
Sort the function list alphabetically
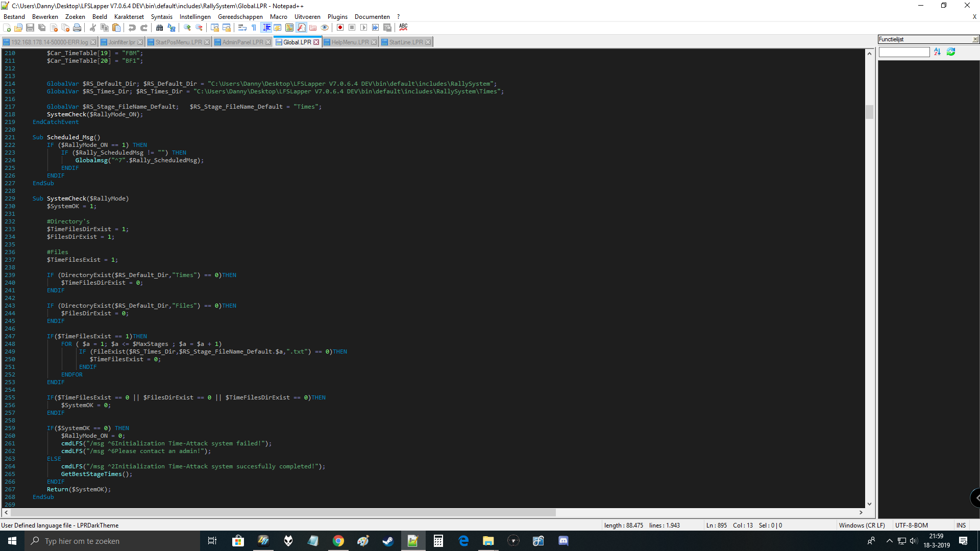point(937,52)
